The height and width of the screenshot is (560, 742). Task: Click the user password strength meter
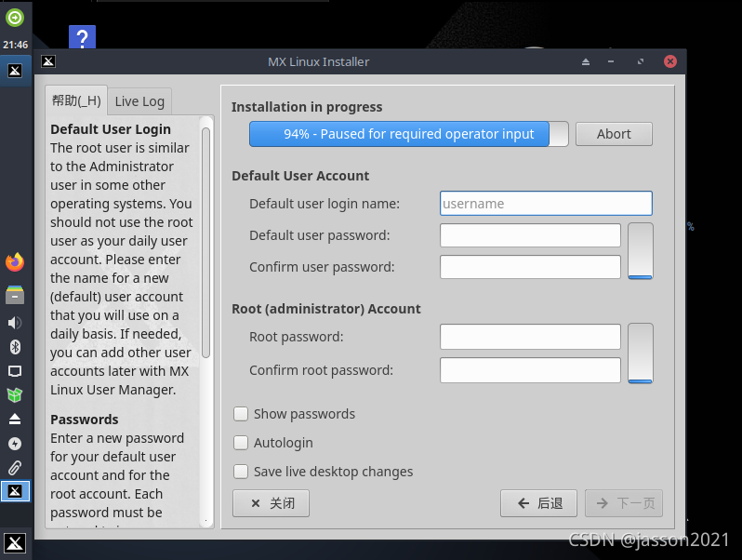click(641, 251)
